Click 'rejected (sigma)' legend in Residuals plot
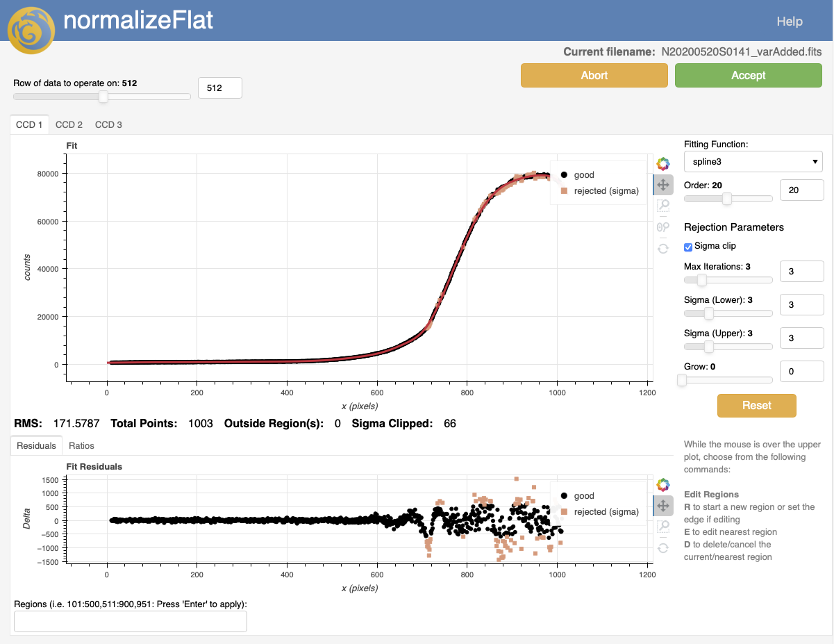Screen dimensions: 834x644 [x=599, y=512]
